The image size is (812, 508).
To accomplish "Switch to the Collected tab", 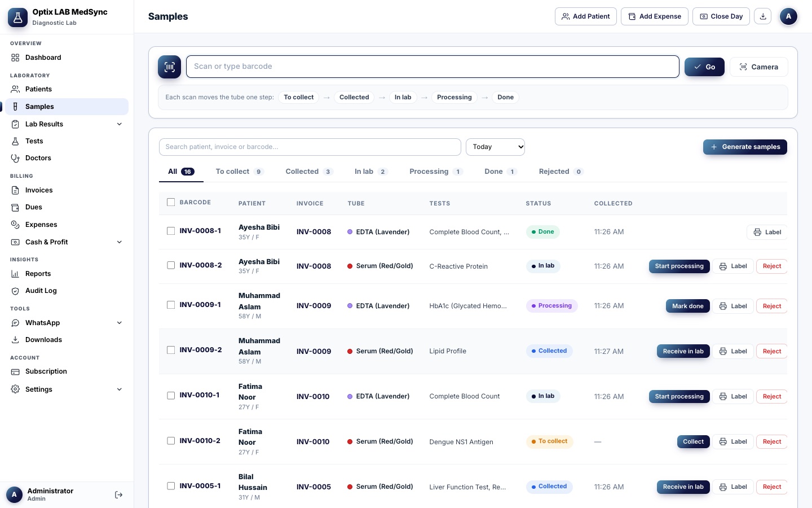I will [309, 172].
